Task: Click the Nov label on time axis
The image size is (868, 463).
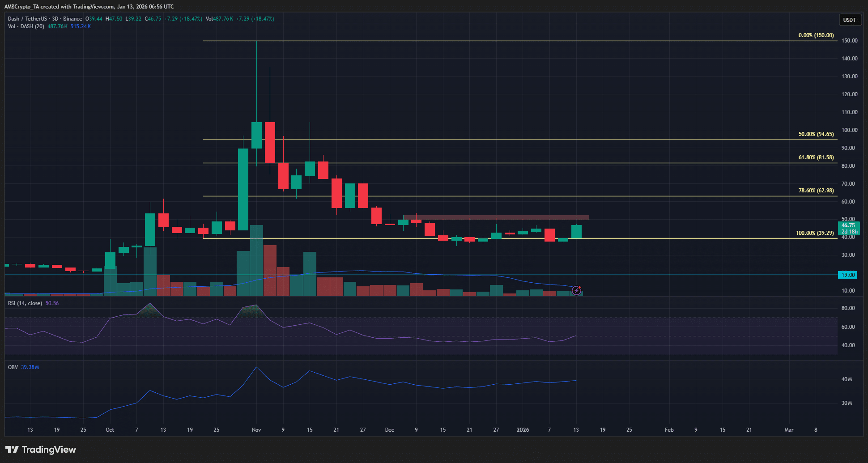Action: (x=256, y=430)
